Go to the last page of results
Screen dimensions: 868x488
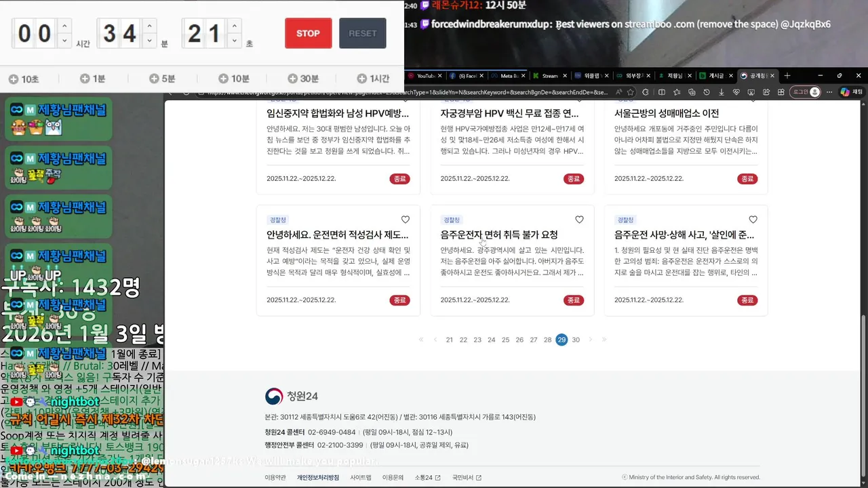[x=604, y=340]
